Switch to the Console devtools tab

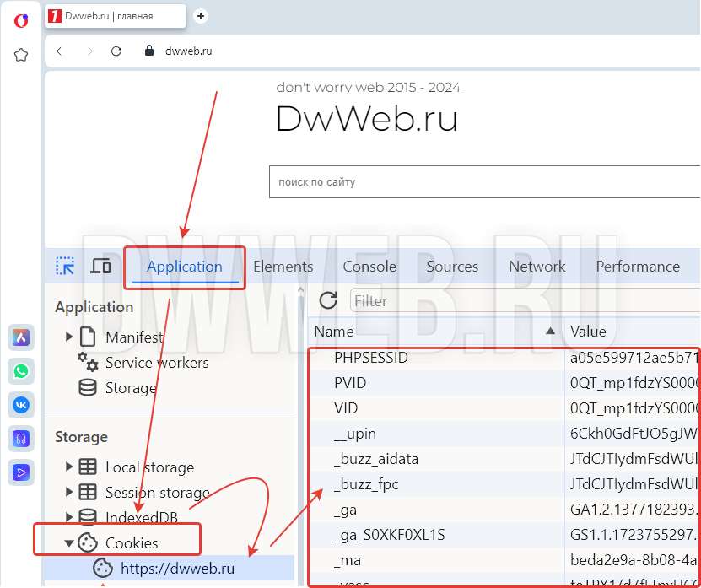[369, 267]
